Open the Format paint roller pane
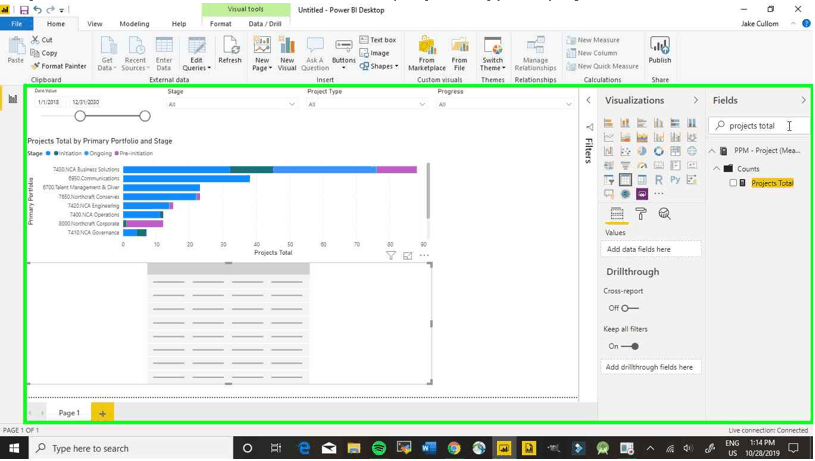Image resolution: width=815 pixels, height=461 pixels. pyautogui.click(x=641, y=214)
